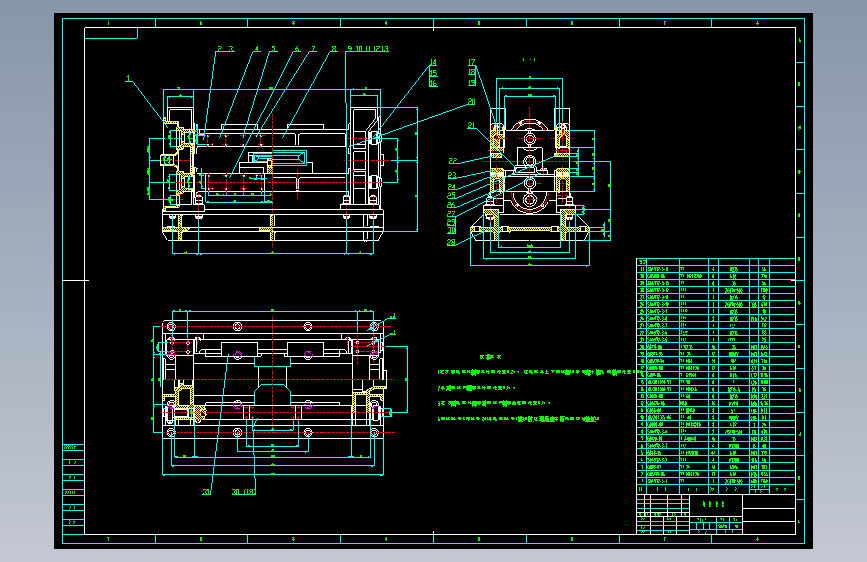The height and width of the screenshot is (562, 867).
Task: Select the technical requirements notes heading
Action: click(490, 357)
